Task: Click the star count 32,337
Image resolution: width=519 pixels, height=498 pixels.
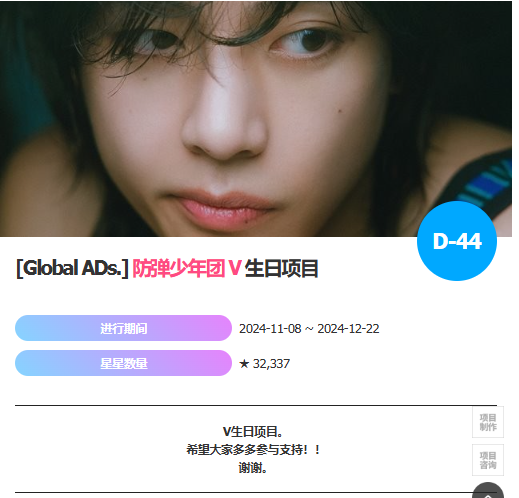Action: coord(271,364)
